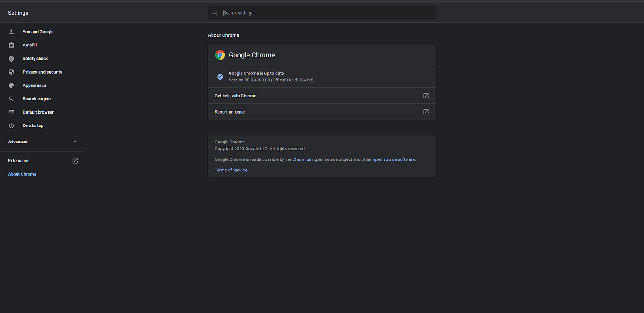Click the shield check icon beside Safety check

(x=11, y=58)
